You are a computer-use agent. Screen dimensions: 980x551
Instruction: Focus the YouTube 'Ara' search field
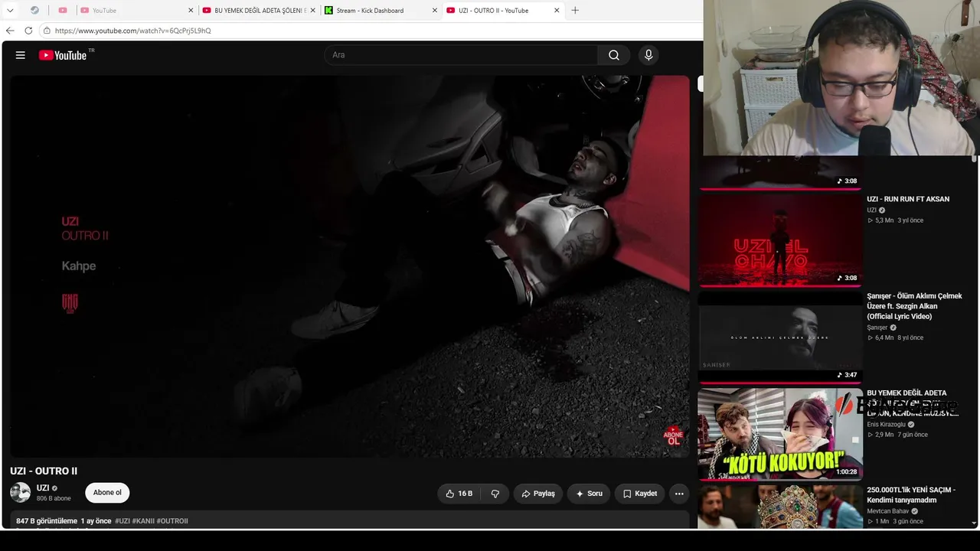(x=461, y=55)
